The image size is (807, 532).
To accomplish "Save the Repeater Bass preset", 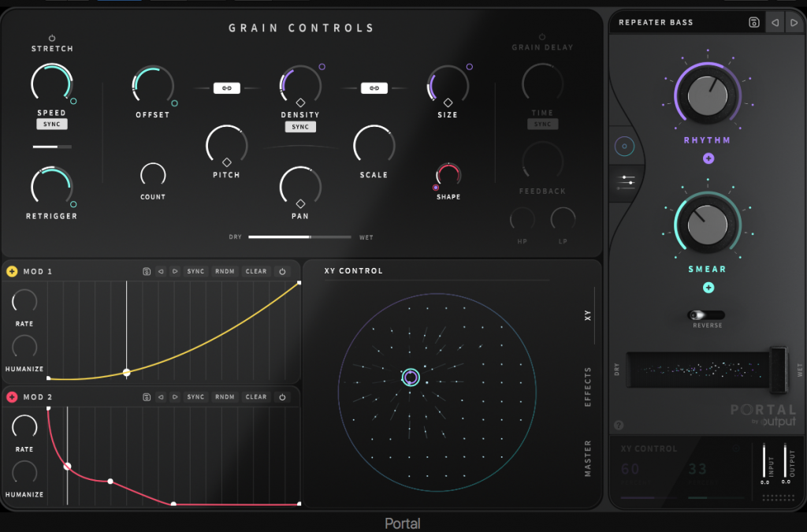I will point(753,22).
